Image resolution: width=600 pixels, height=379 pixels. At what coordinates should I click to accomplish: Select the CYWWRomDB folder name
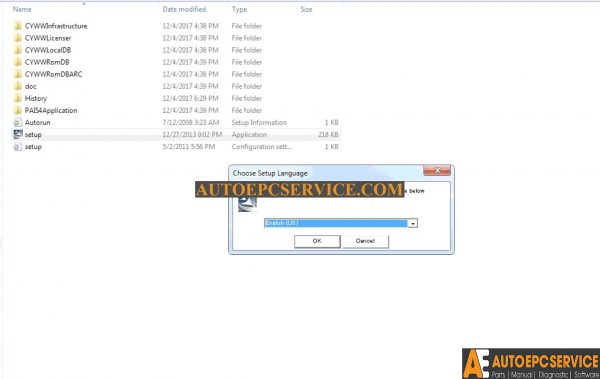(47, 62)
